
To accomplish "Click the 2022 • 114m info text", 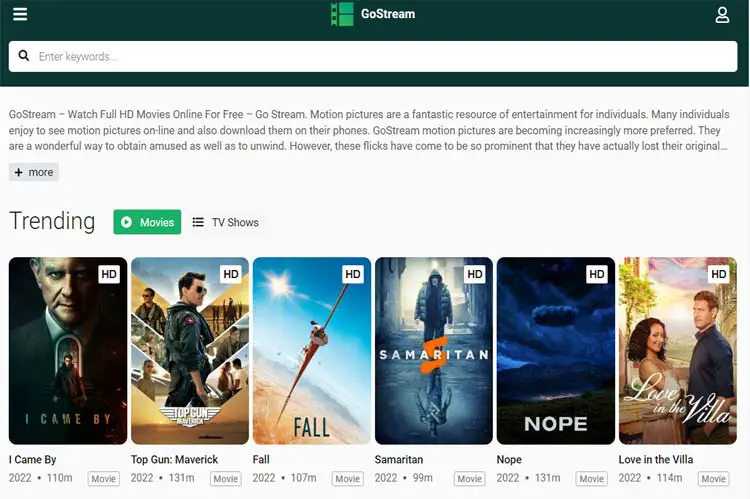I will (x=651, y=478).
